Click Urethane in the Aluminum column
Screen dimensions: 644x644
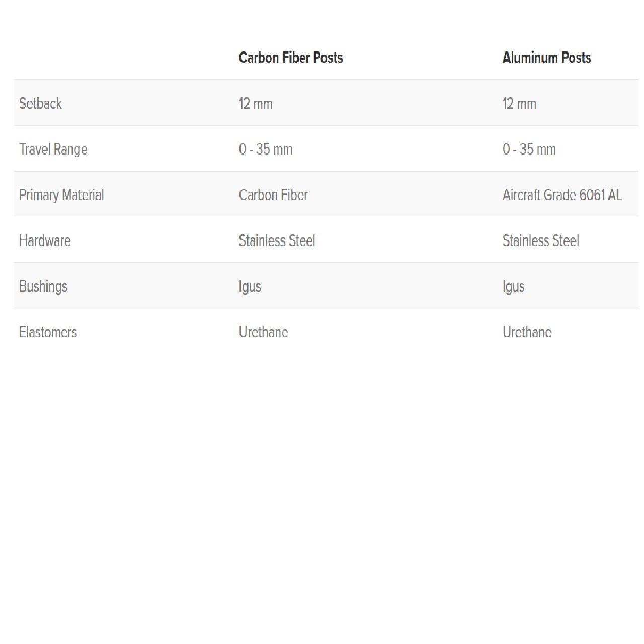point(527,332)
